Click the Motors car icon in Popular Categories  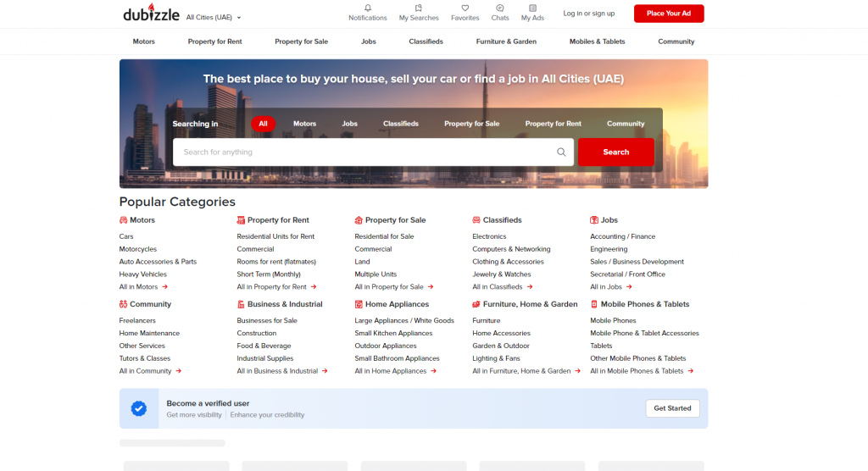click(x=123, y=220)
